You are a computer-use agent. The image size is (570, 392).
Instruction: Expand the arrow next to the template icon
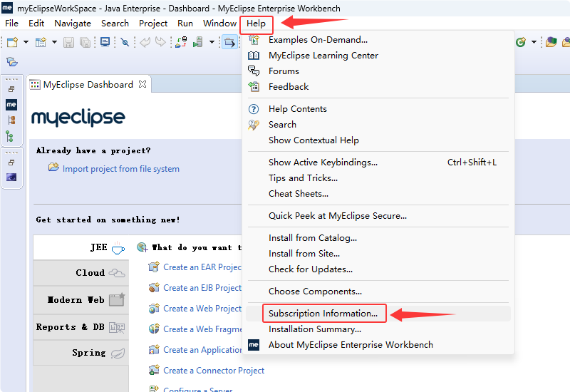(54, 42)
